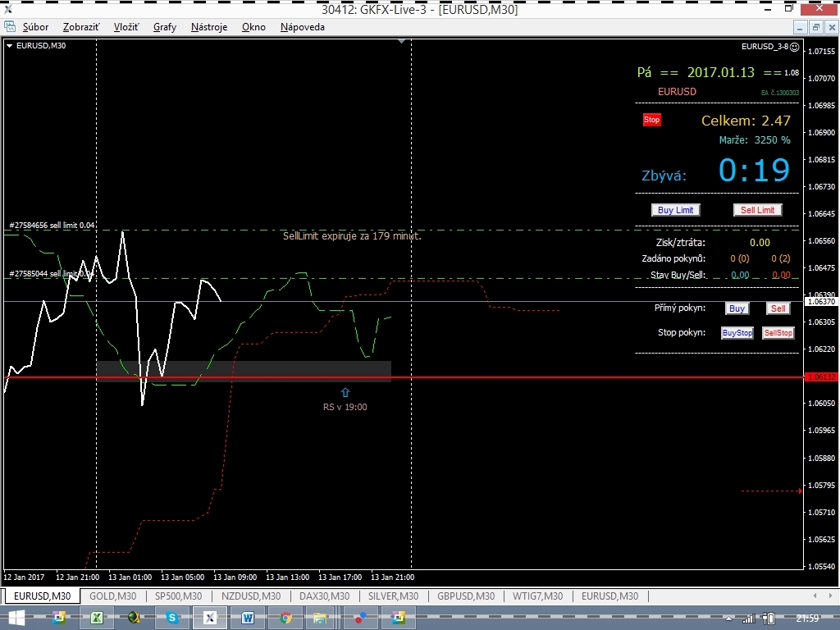Click the SellStop button

coord(778,333)
